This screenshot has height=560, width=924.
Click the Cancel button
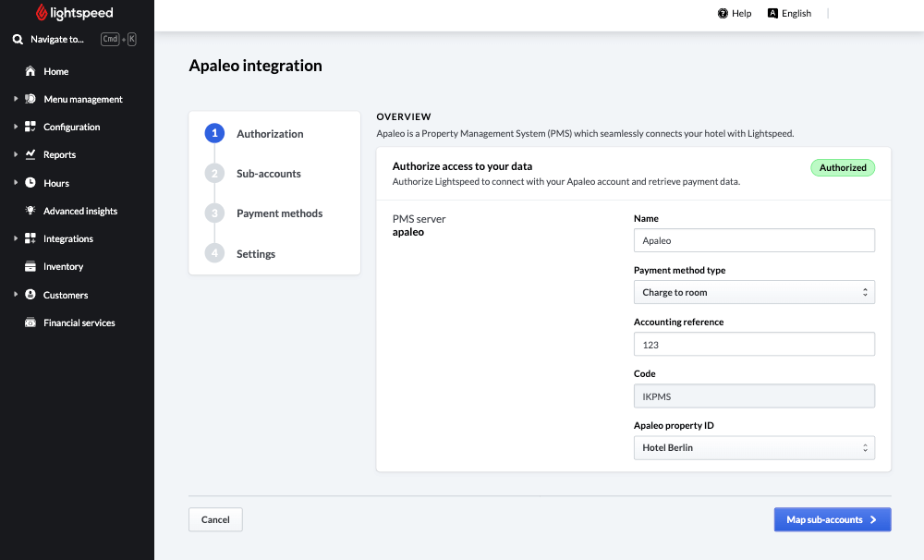215,519
